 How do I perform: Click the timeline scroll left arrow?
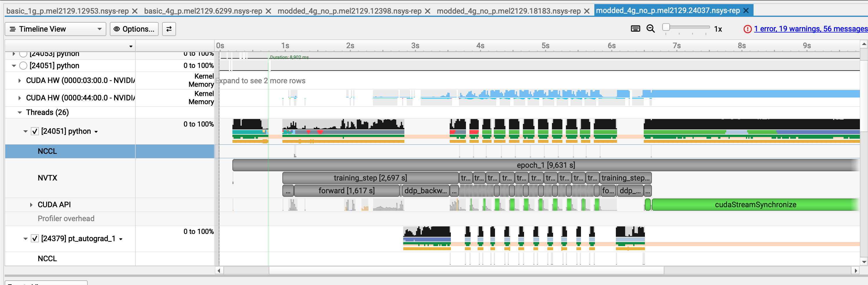[219, 270]
